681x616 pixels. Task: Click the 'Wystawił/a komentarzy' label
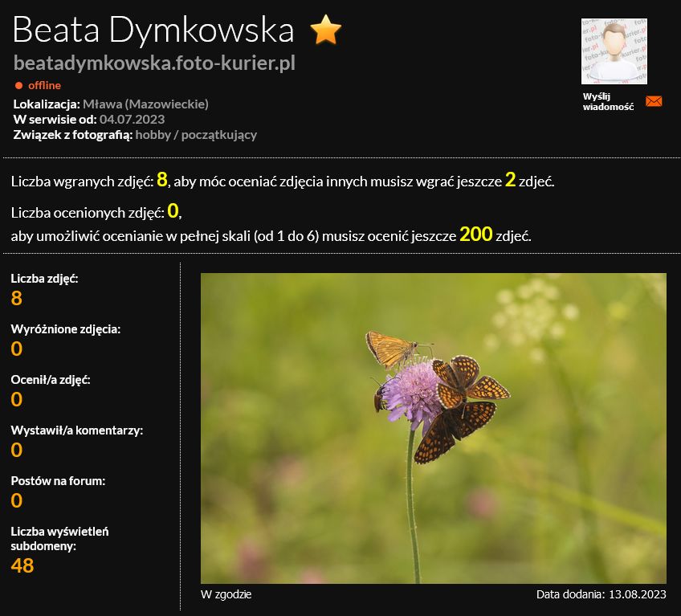coord(77,430)
